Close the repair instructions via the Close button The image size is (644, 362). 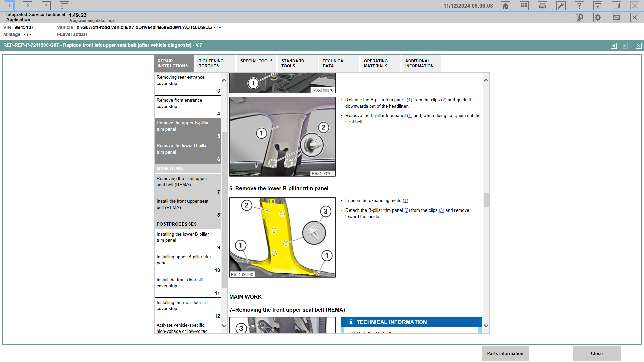[597, 353]
